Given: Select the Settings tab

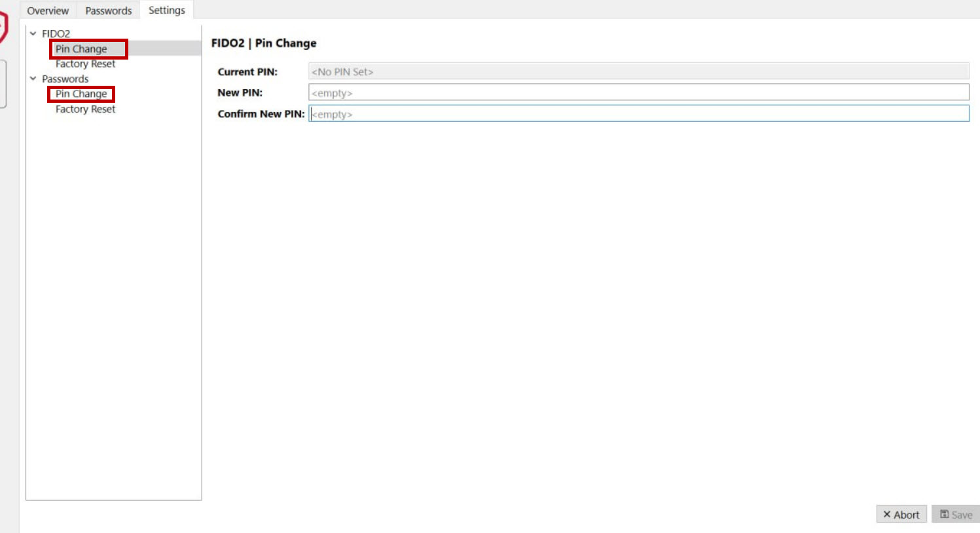Looking at the screenshot, I should pos(166,10).
